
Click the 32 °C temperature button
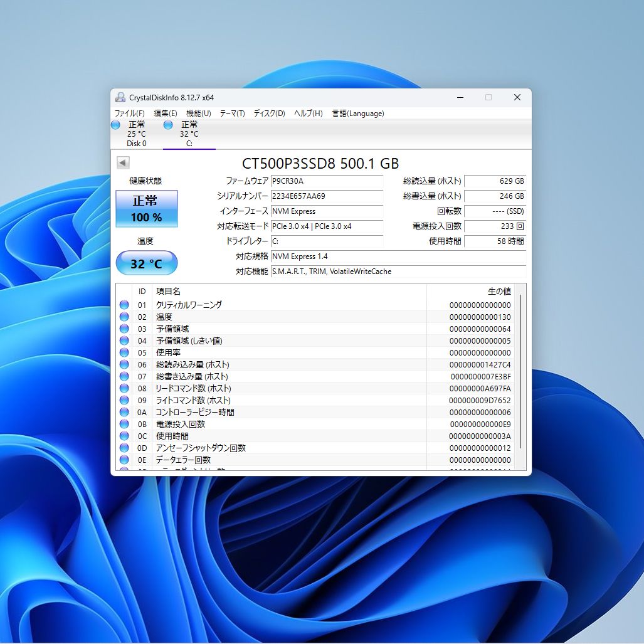coord(147,263)
